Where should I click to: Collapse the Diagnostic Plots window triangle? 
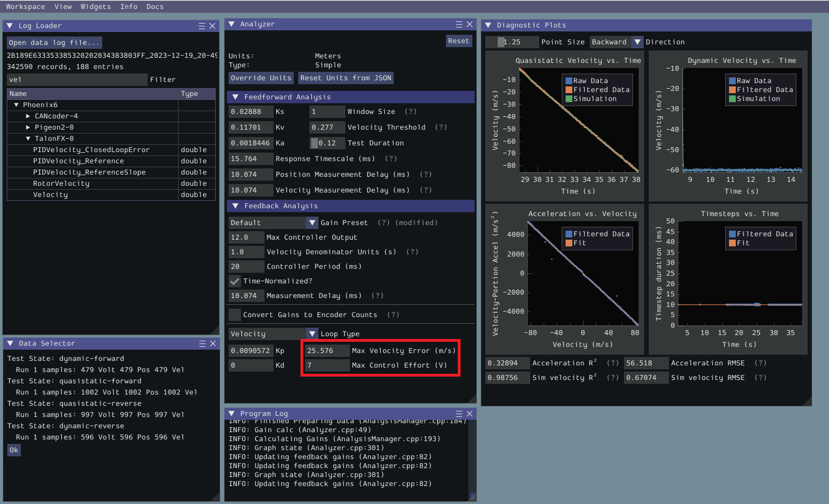tap(488, 25)
